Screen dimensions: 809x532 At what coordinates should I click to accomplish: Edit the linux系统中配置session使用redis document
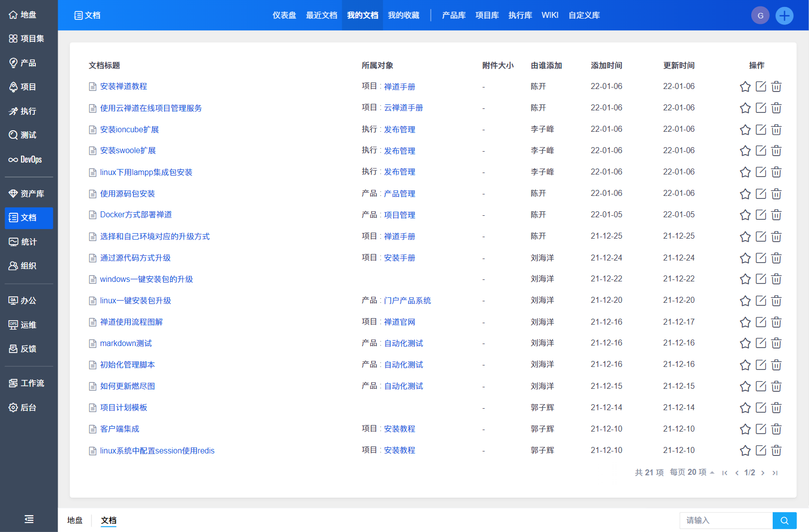point(761,450)
